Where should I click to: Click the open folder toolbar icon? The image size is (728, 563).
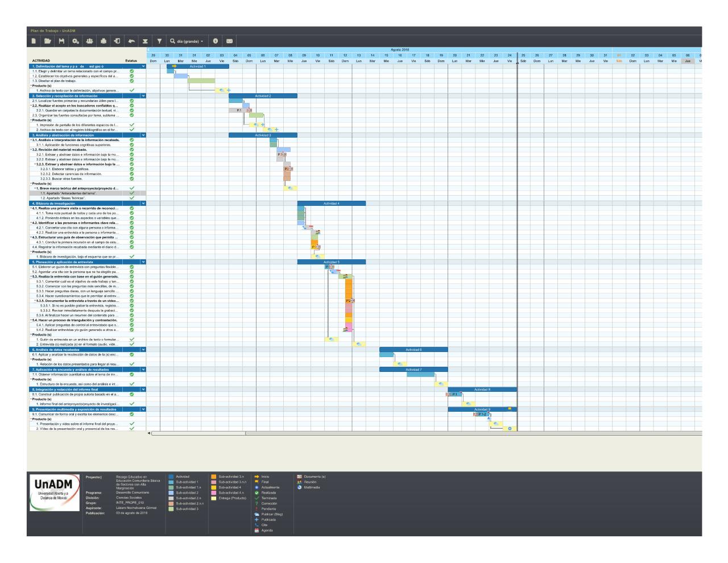(x=48, y=41)
